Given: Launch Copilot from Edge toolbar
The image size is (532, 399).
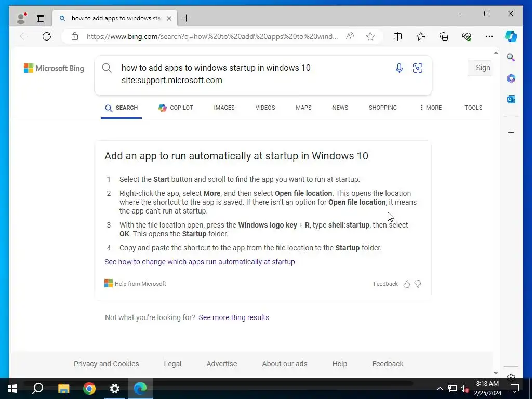Looking at the screenshot, I should 511,36.
